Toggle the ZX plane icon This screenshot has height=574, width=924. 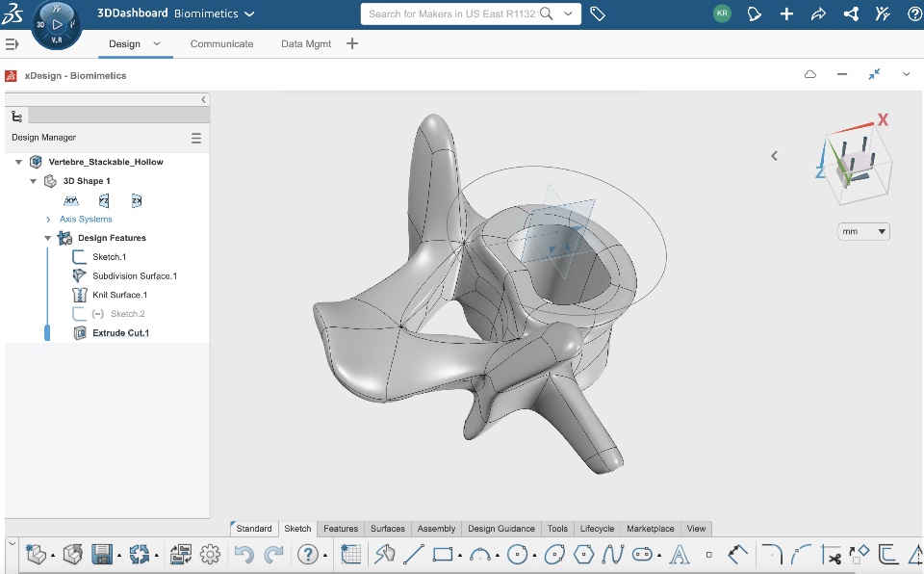pyautogui.click(x=137, y=200)
